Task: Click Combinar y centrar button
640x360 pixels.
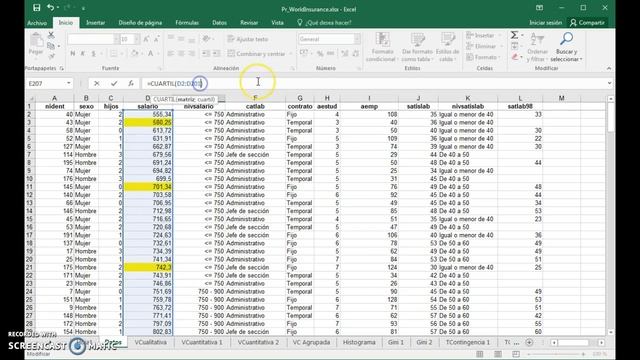Action: click(256, 53)
